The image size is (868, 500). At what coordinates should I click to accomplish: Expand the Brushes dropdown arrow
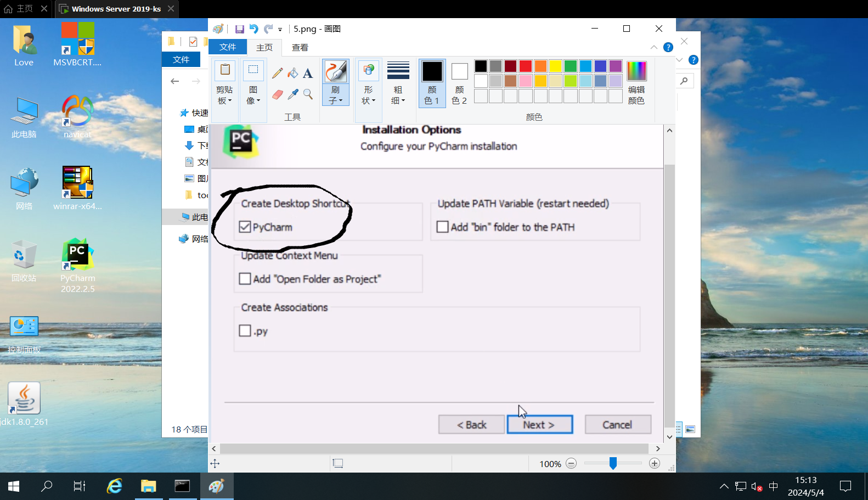(x=341, y=101)
